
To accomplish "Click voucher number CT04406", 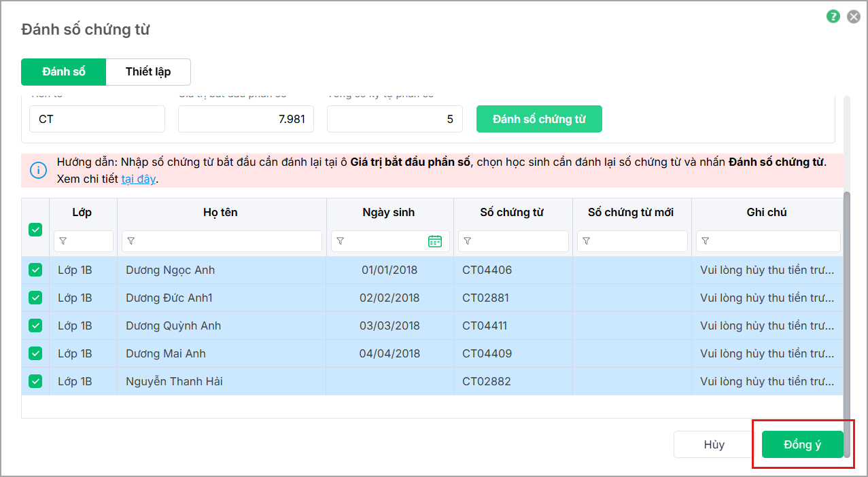I will click(487, 270).
